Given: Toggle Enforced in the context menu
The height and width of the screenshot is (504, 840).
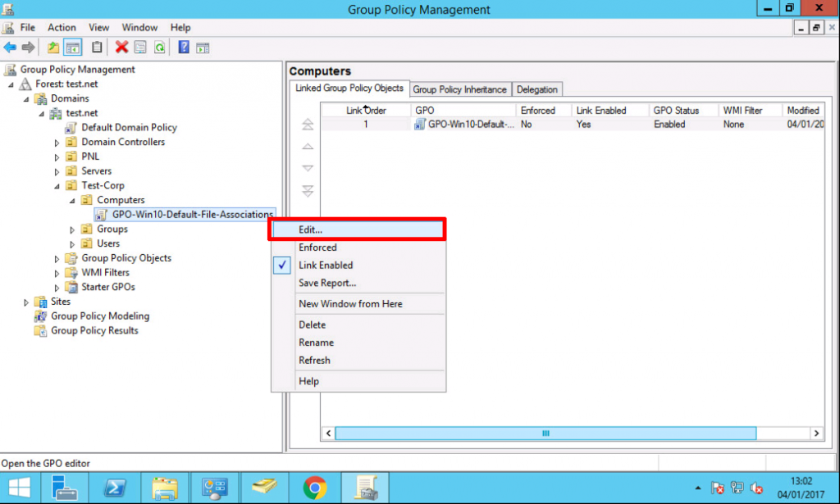Looking at the screenshot, I should click(317, 247).
